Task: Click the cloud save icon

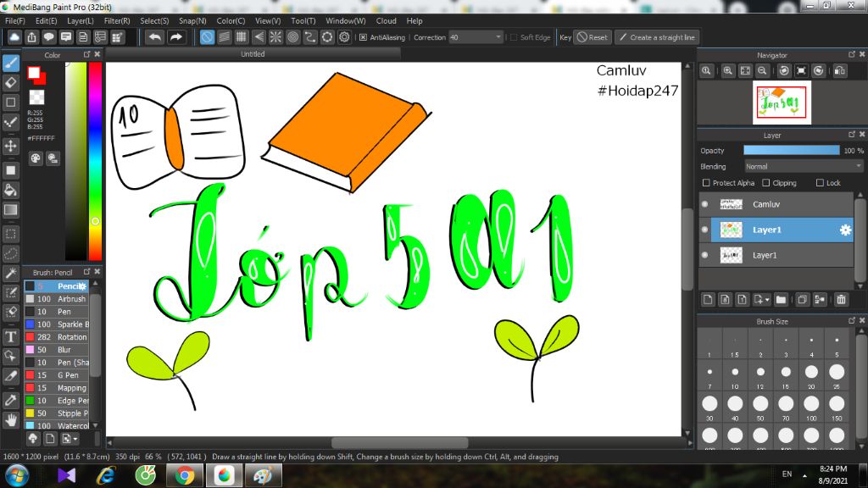Action: 14,37
